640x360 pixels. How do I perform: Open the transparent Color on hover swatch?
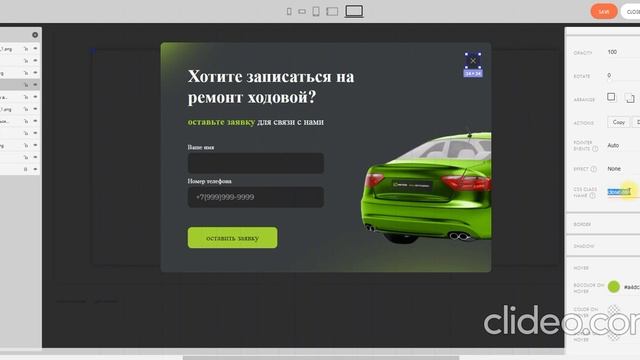(x=613, y=311)
